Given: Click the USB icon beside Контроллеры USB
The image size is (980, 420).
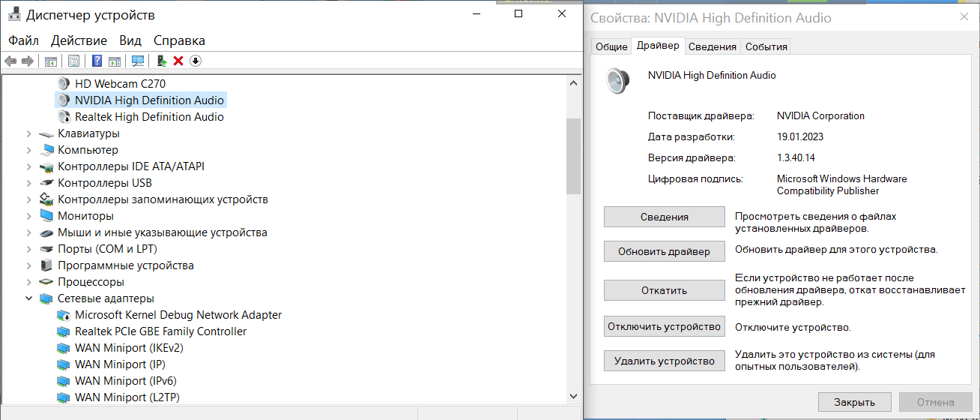Looking at the screenshot, I should coord(46,183).
